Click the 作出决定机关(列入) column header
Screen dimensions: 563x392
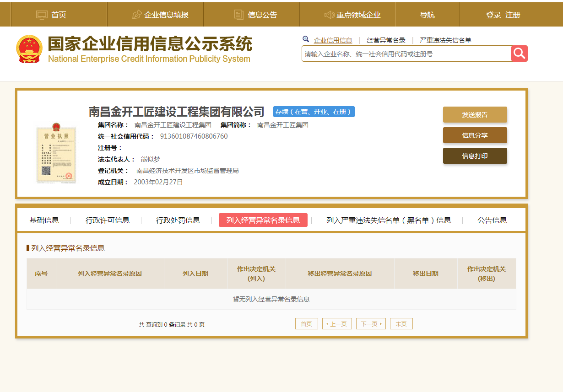point(256,274)
